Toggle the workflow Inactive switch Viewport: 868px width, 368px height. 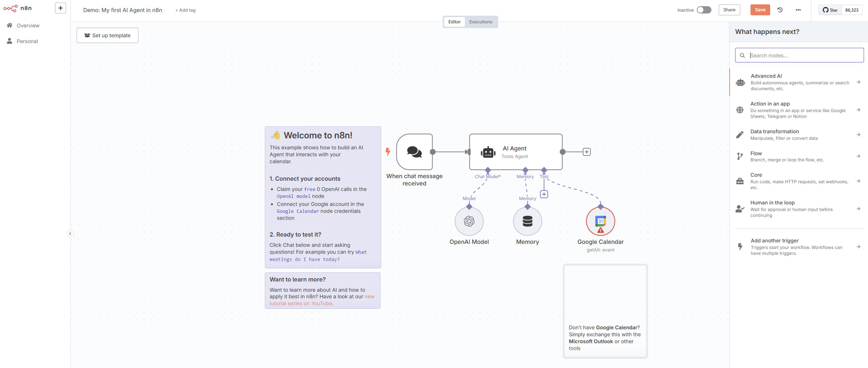tap(704, 10)
